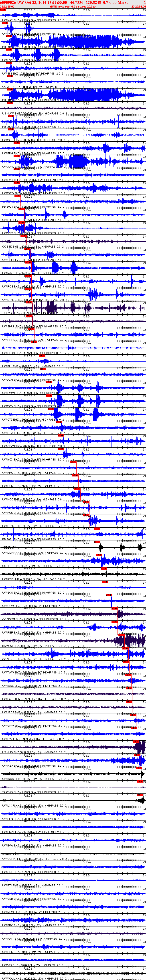Select the UW.JORV EHZ station label
This screenshot has width=146, height=980.
click(33, 167)
